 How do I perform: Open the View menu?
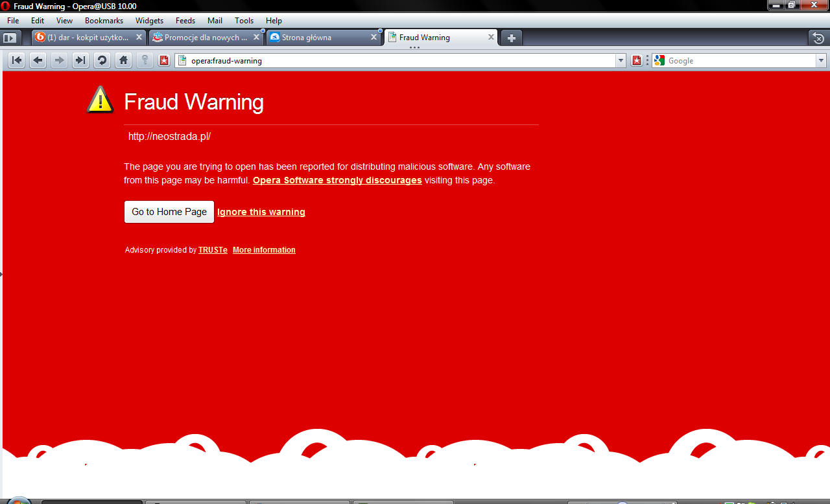click(64, 21)
